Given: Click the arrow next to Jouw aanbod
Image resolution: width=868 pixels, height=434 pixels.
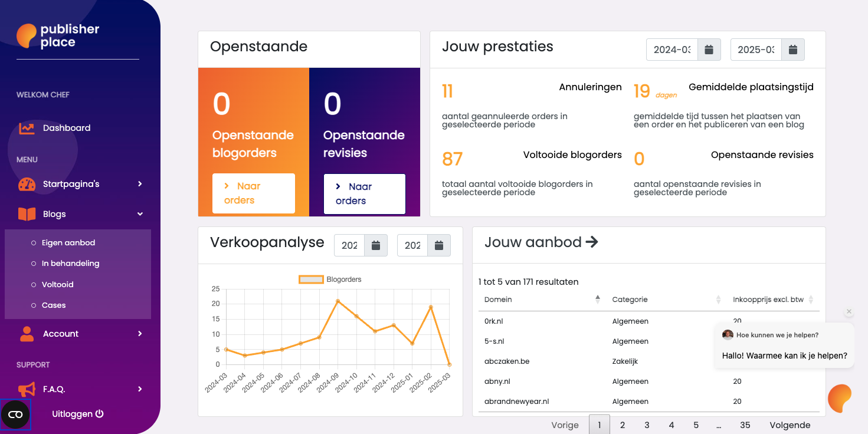Looking at the screenshot, I should (x=592, y=242).
